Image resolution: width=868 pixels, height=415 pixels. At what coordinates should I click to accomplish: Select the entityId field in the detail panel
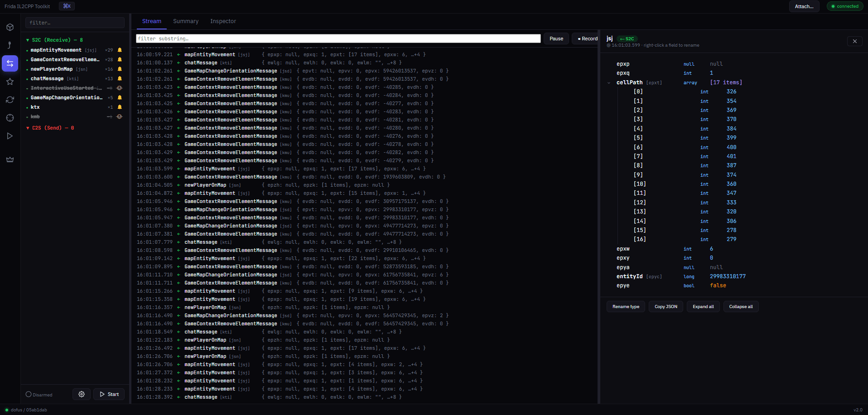734,276
